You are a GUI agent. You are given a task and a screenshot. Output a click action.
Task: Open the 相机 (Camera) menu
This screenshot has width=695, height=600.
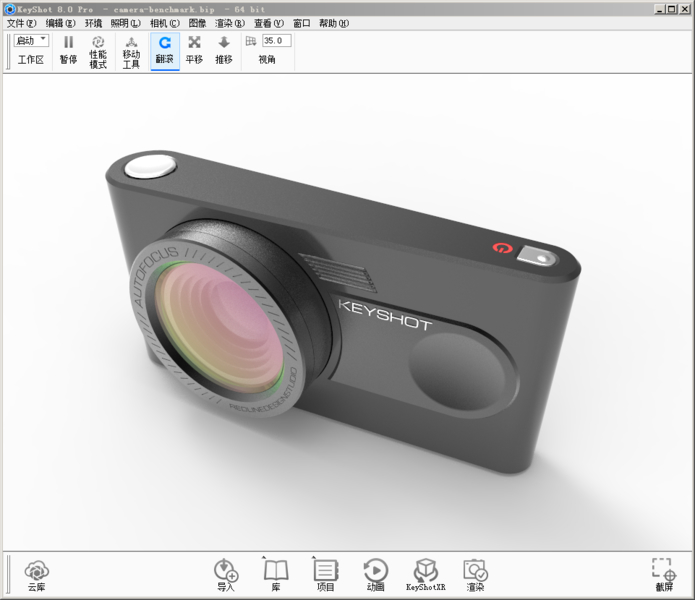click(164, 23)
